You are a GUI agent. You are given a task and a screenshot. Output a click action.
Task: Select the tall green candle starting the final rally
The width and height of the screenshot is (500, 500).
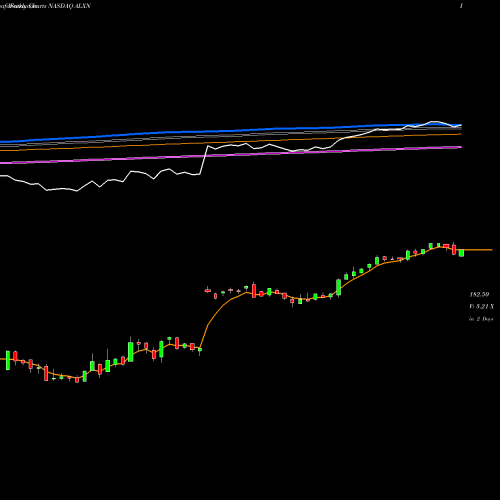point(339,287)
